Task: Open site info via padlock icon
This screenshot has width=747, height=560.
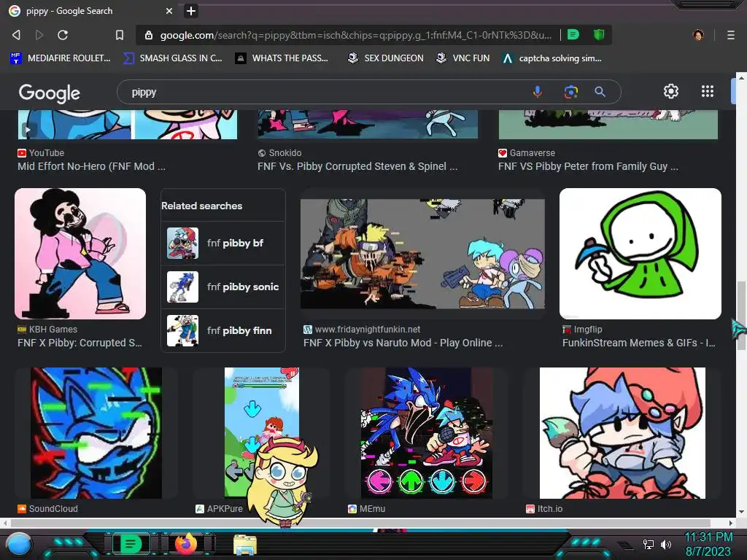Action: [x=149, y=35]
